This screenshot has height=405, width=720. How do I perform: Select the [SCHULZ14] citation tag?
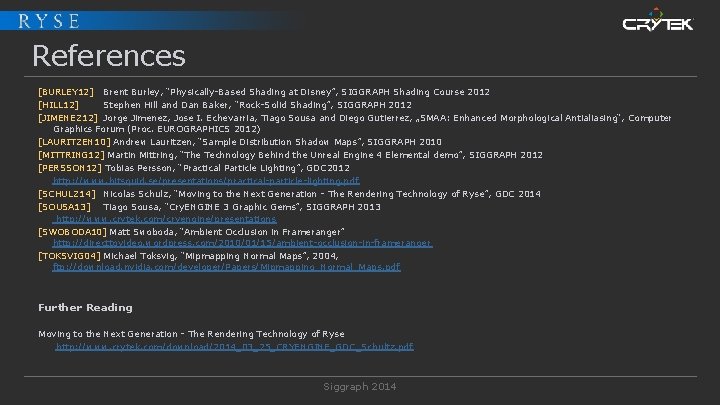(67, 194)
